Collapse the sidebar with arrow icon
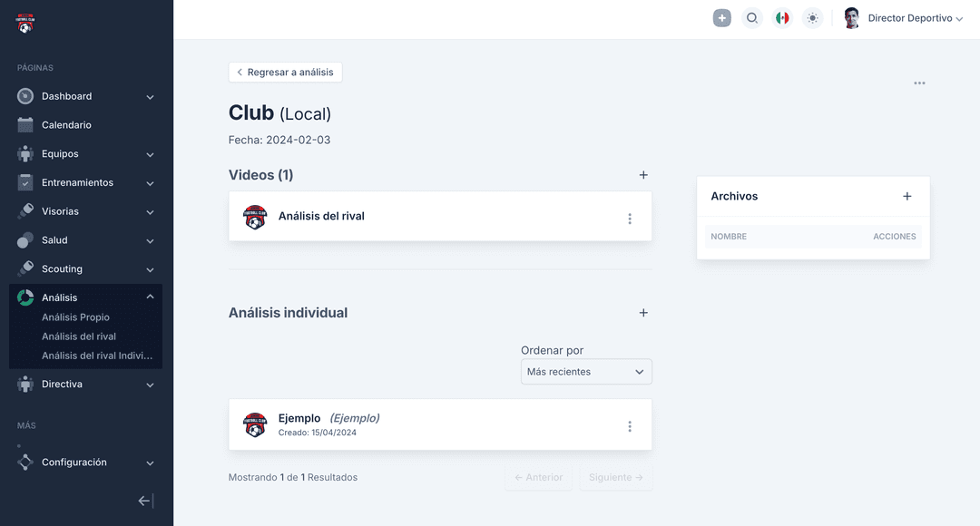Viewport: 980px width, 526px height. pos(145,501)
